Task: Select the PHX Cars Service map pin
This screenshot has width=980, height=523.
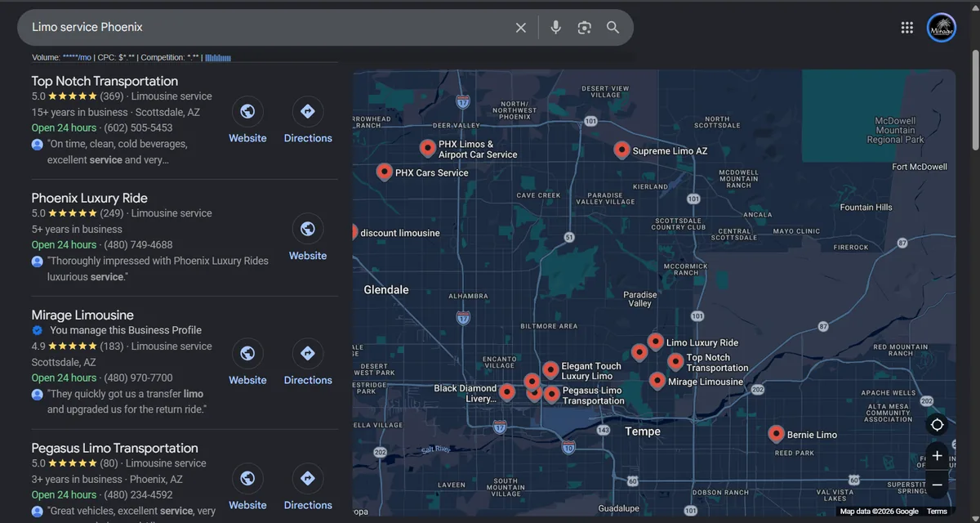Action: point(384,172)
